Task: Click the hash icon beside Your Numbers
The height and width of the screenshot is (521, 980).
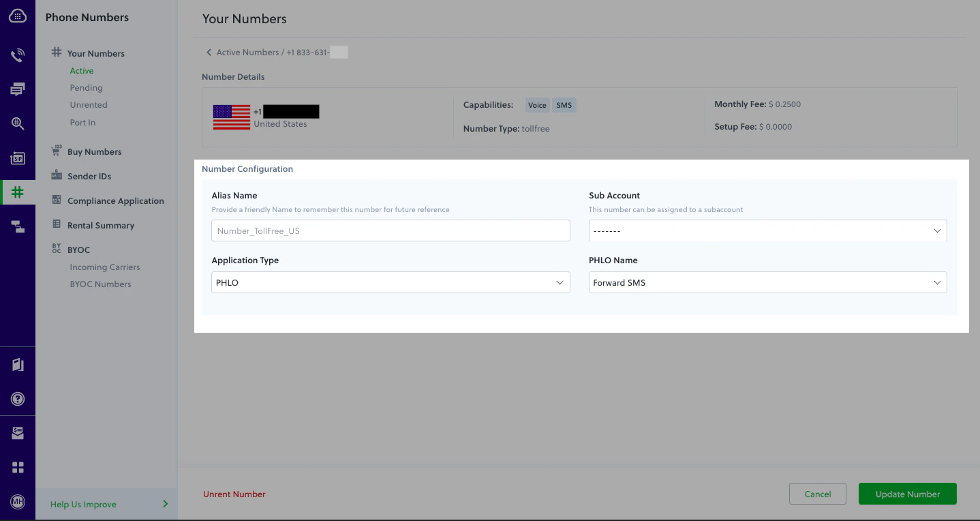Action: pos(57,53)
